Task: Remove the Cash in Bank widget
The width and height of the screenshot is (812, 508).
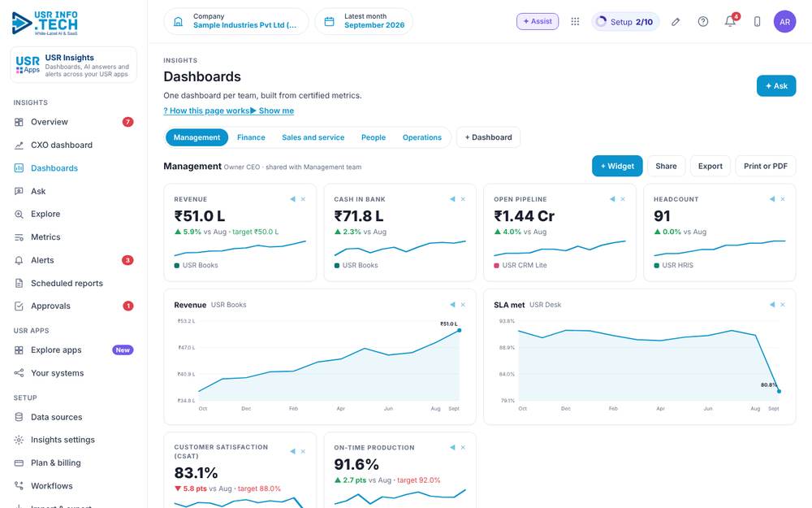Action: coord(463,199)
